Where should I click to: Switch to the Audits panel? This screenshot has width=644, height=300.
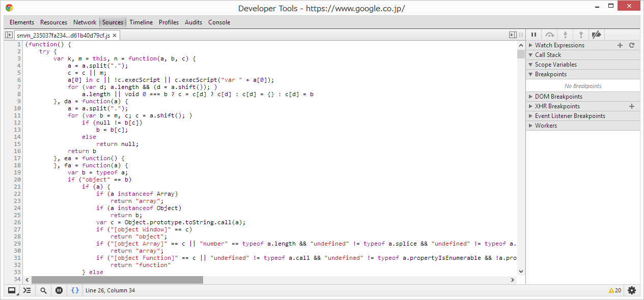point(193,22)
